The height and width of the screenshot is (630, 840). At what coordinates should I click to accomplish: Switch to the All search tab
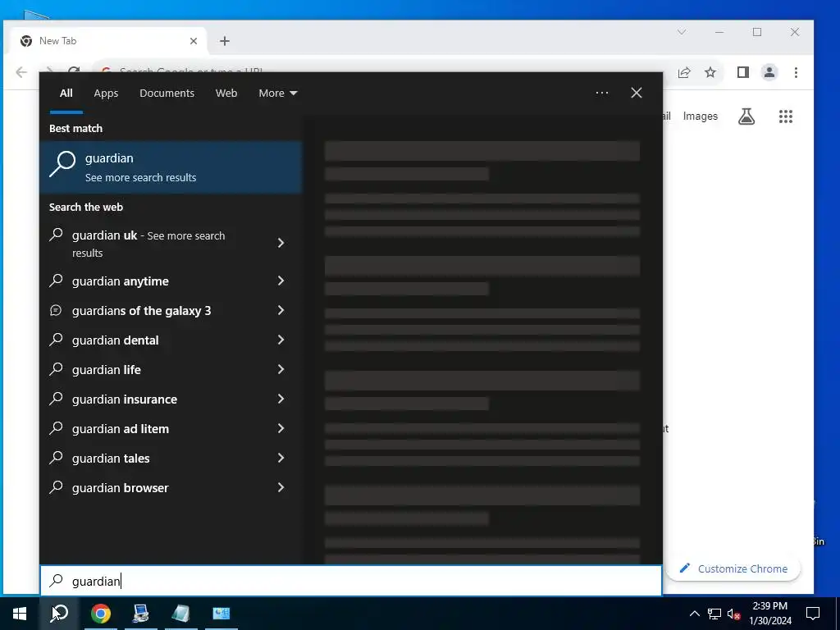pos(66,94)
